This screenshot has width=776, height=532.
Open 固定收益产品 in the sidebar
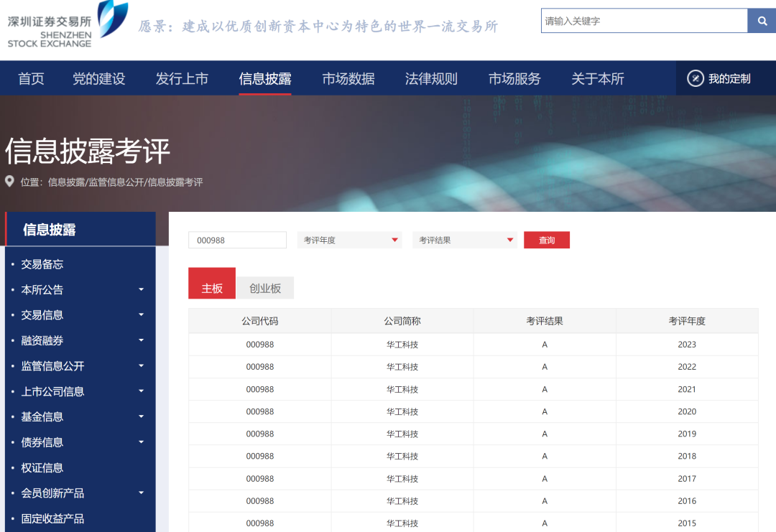52,518
